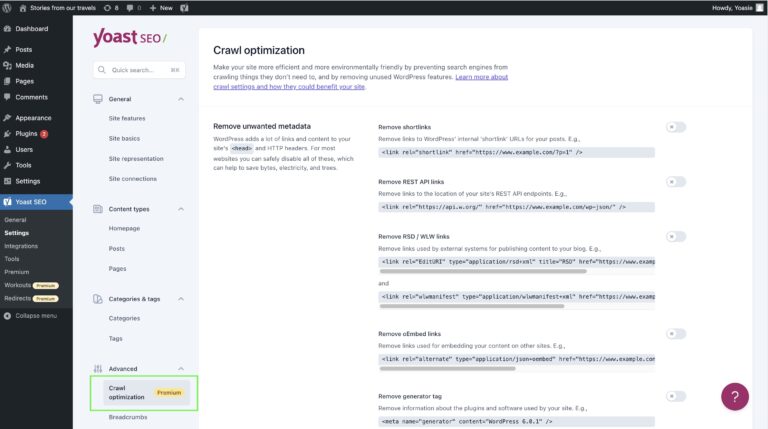768x429 pixels.
Task: Open Site connections settings
Action: coord(133,179)
